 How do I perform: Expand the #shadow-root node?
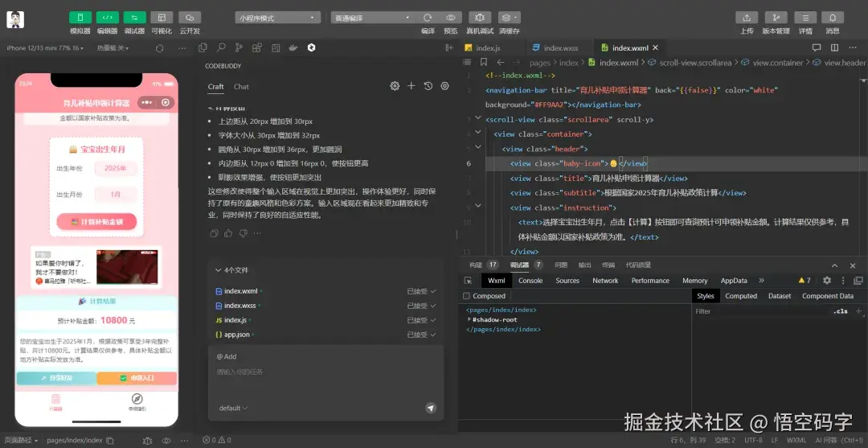pyautogui.click(x=469, y=319)
